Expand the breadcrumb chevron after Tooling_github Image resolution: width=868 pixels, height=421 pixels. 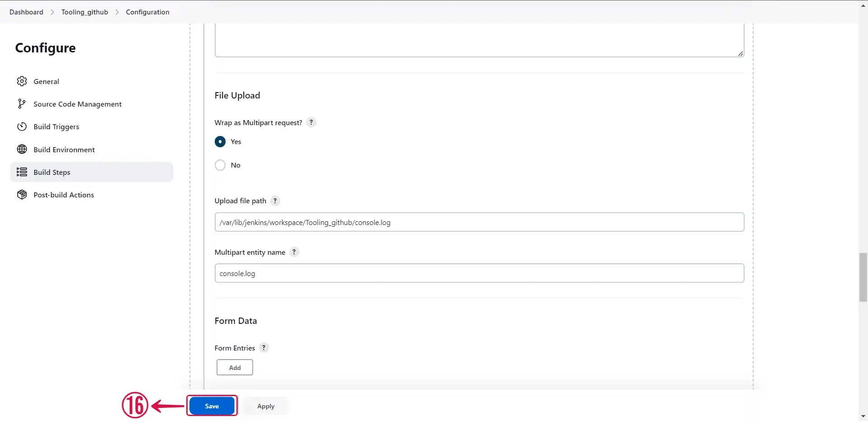click(117, 12)
